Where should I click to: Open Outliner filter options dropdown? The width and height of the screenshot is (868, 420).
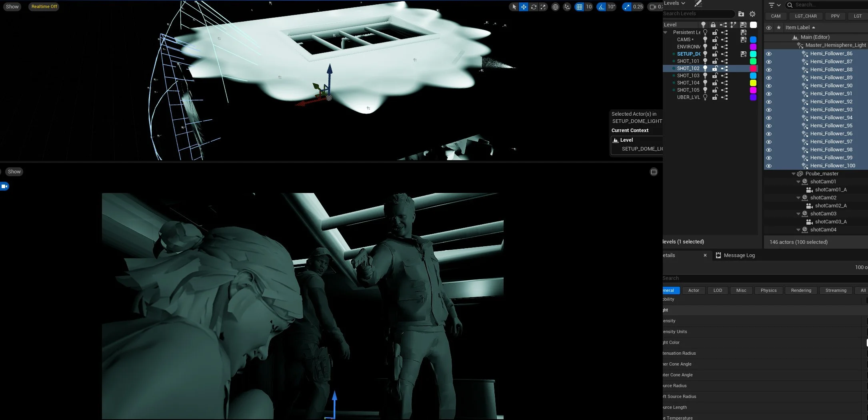774,5
